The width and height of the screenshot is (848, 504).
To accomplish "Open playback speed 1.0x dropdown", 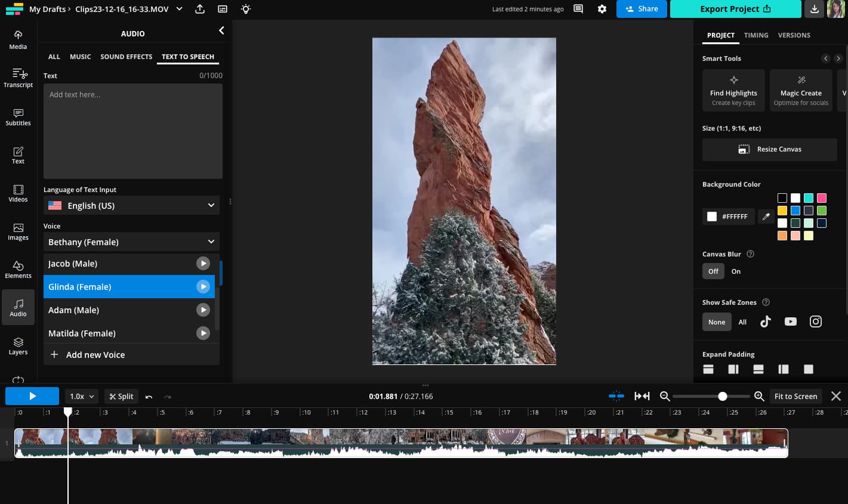I will [81, 396].
